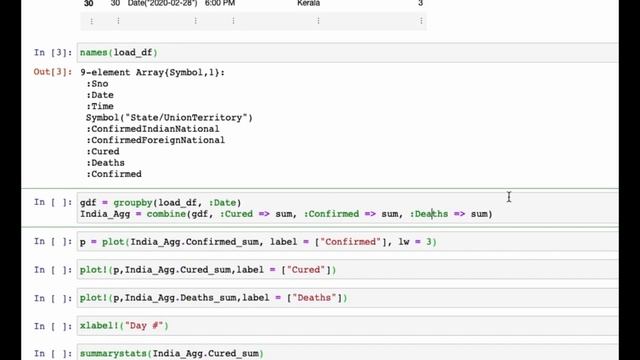The height and width of the screenshot is (360, 640).
Task: Click the "lw = 3" argument
Action: 415,242
